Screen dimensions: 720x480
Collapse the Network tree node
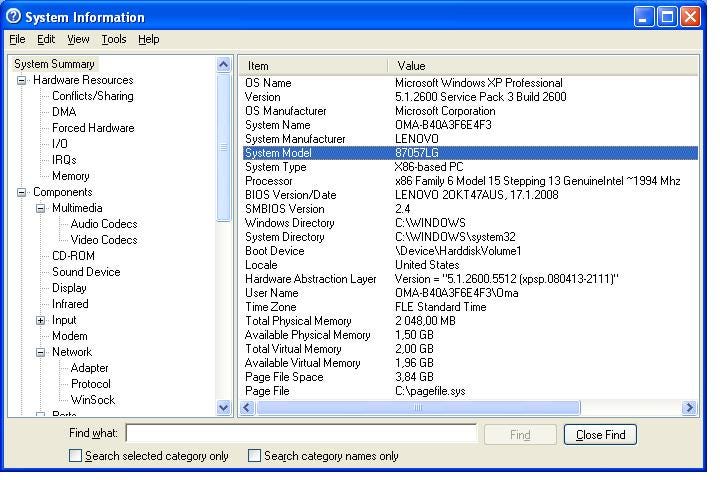(x=40, y=353)
